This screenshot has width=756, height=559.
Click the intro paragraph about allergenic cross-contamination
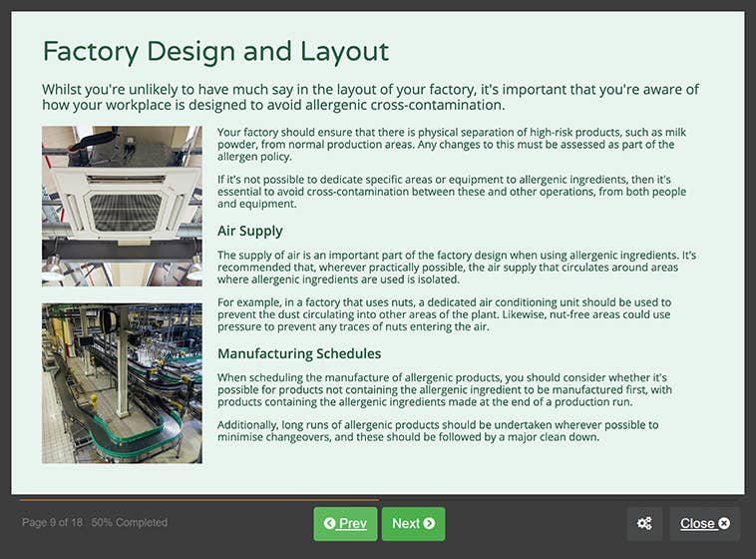point(370,97)
